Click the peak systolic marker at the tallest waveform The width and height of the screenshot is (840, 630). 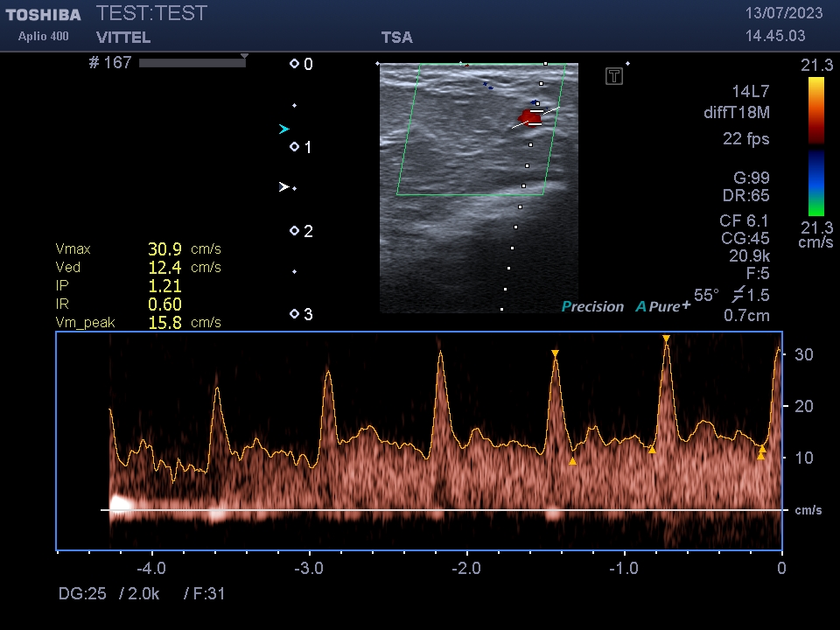click(666, 339)
